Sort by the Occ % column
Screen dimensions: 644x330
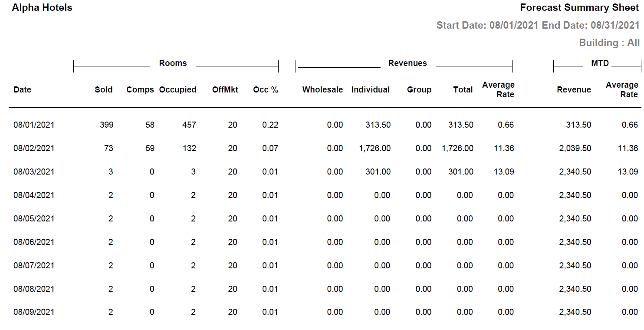click(265, 89)
